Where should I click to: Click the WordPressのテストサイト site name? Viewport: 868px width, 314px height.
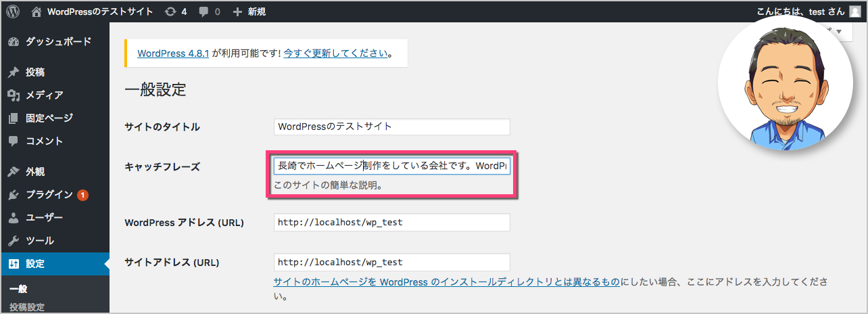click(99, 12)
